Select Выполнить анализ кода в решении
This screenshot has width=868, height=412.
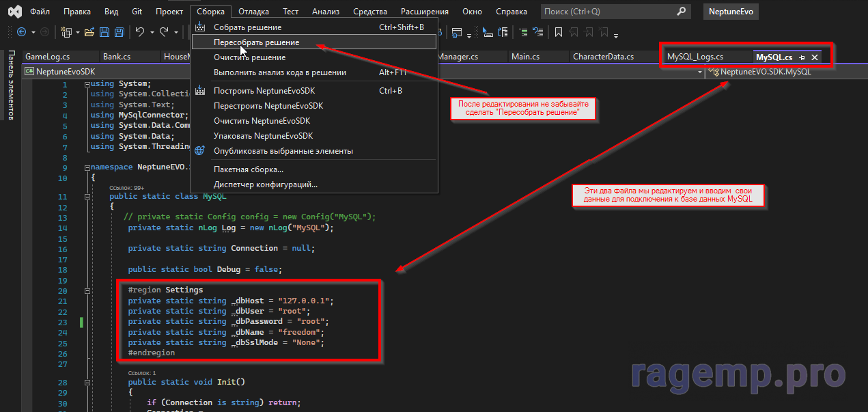(x=314, y=72)
